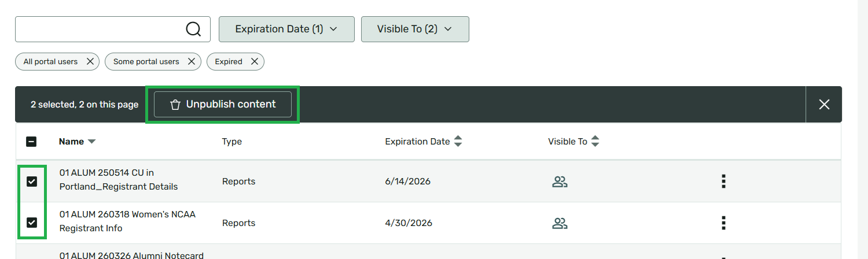The image size is (868, 259).
Task: Dismiss the selection bar with the X
Action: [x=824, y=104]
